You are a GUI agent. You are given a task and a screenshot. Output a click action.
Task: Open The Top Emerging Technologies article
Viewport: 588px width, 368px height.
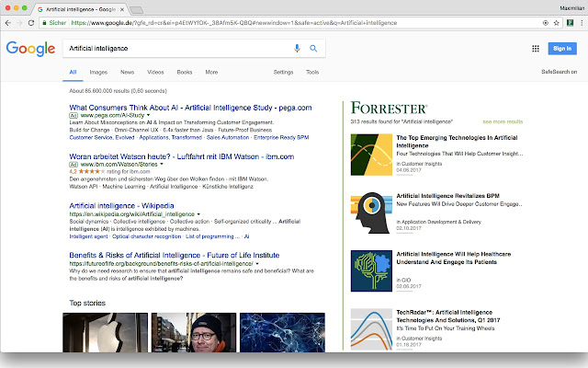(x=457, y=142)
